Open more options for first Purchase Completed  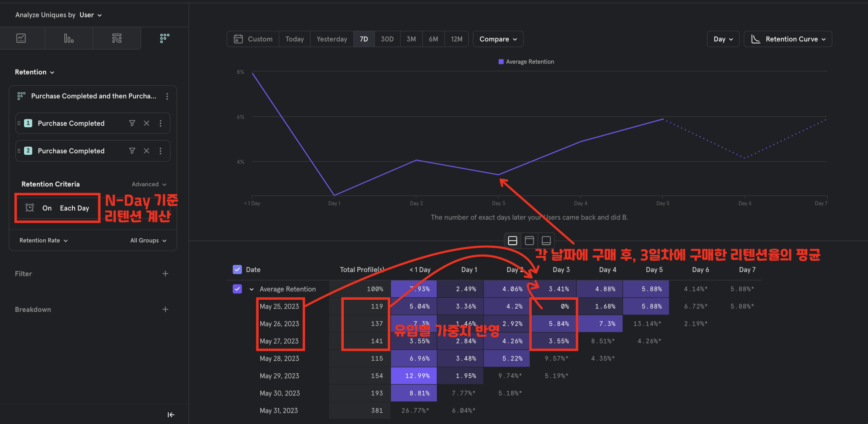coord(160,123)
